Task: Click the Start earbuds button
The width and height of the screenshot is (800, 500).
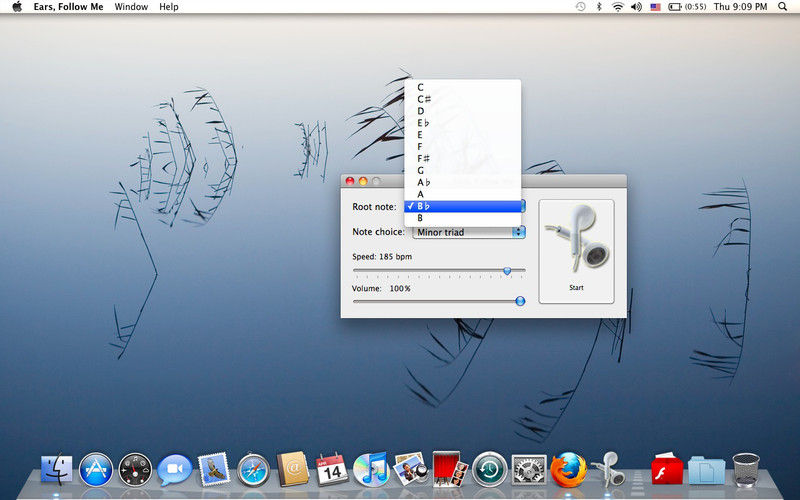Action: coord(577,252)
